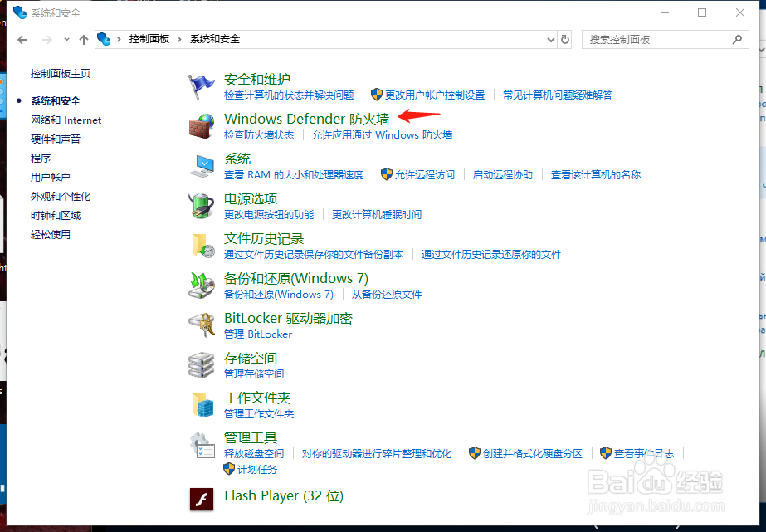Open Windows Defender 防火墙 heading

click(307, 119)
